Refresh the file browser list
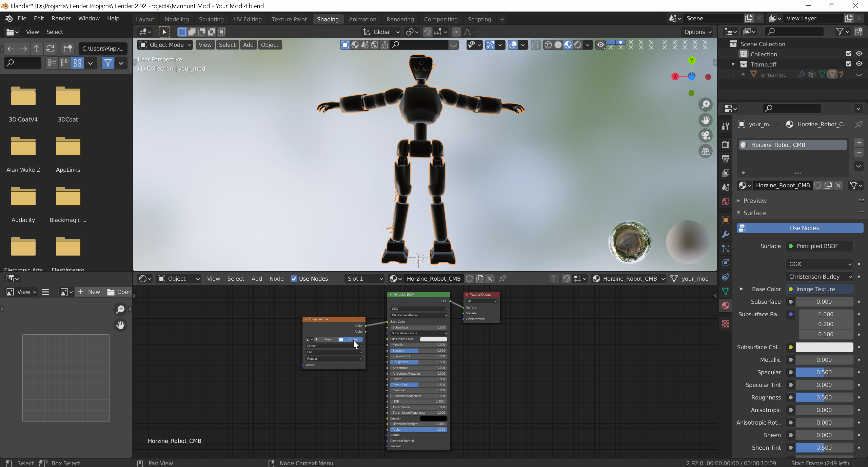The width and height of the screenshot is (868, 467). point(50,49)
